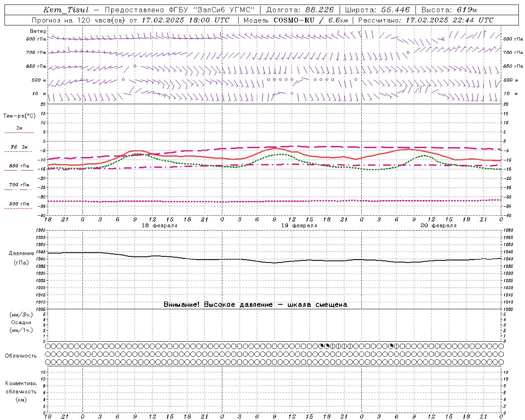Click the left 10 м wind level label
The width and height of the screenshot is (525, 420).
click(39, 94)
